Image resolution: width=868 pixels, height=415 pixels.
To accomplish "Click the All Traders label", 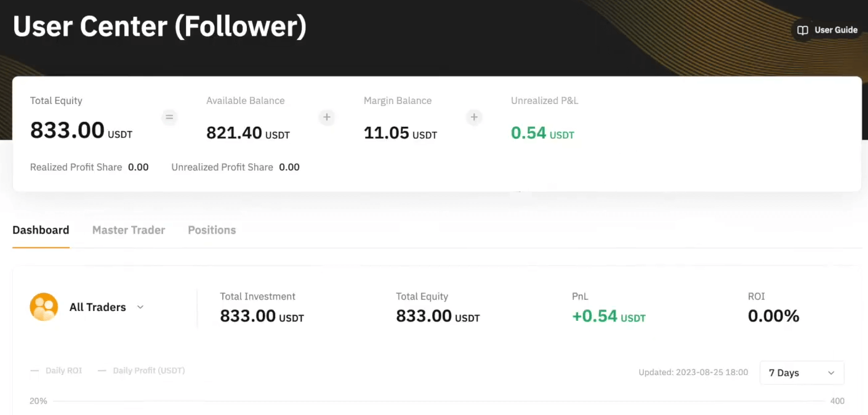I will click(97, 307).
